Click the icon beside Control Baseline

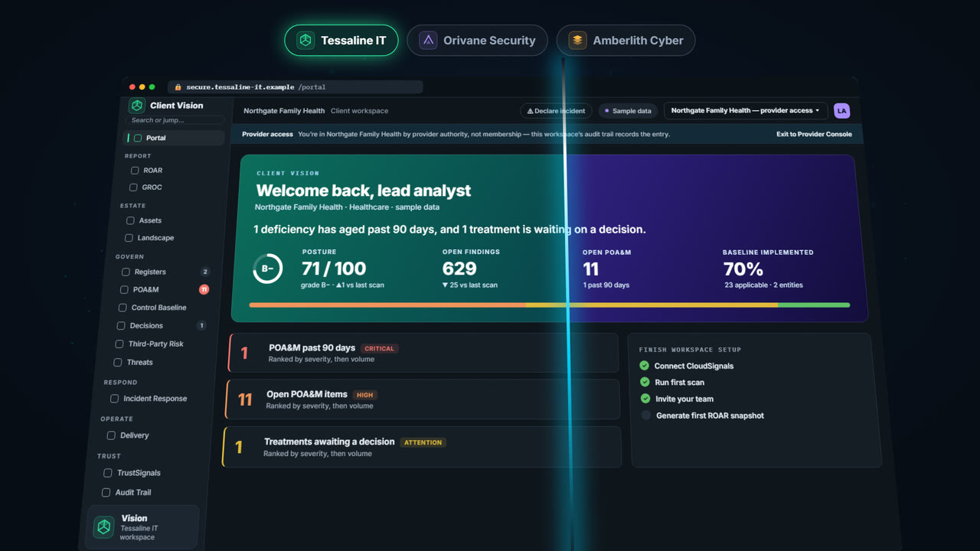pyautogui.click(x=122, y=308)
